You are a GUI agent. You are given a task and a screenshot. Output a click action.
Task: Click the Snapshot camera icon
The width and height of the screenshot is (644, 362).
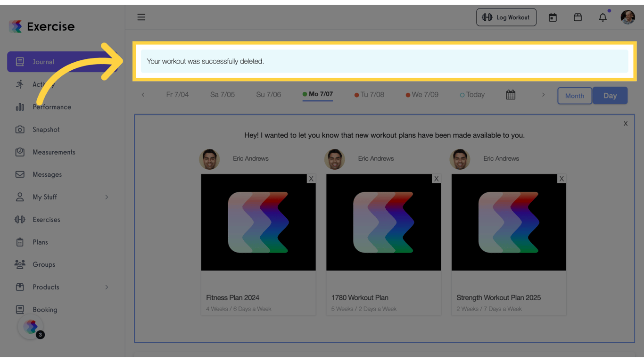(x=19, y=129)
